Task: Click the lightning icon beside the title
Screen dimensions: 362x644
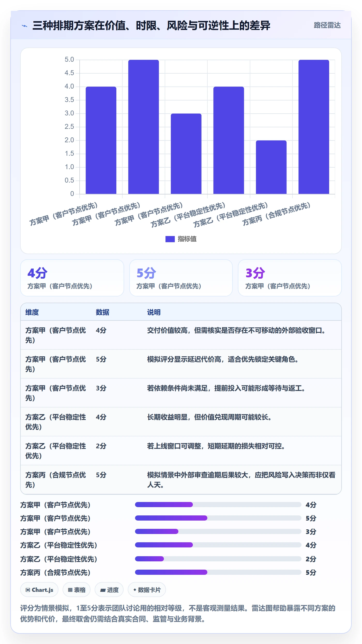Action: click(25, 26)
